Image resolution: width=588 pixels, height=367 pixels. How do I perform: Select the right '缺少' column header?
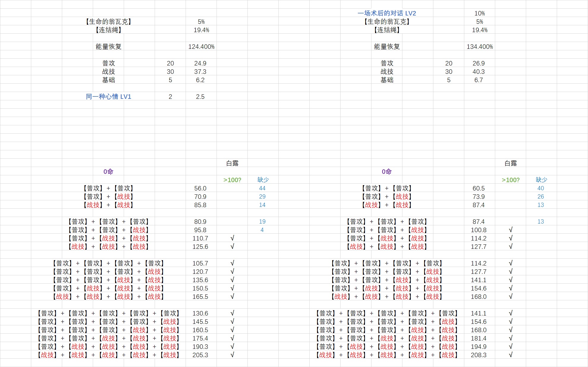point(541,180)
